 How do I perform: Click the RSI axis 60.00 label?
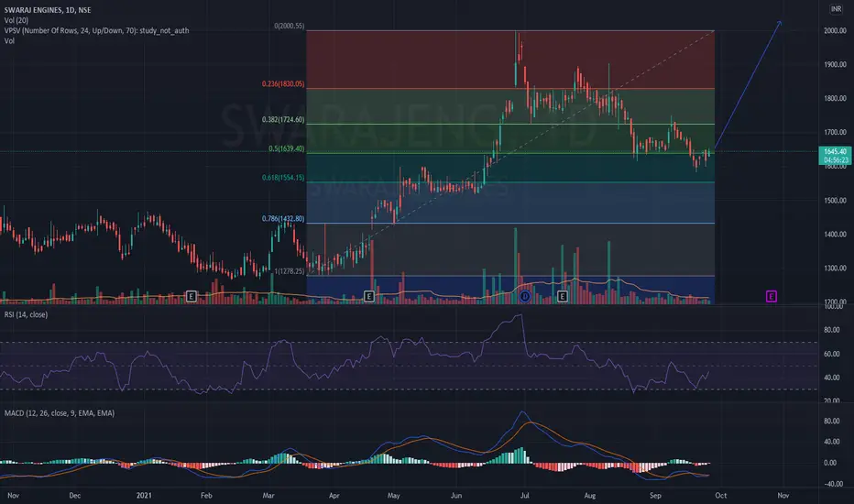[x=832, y=354]
